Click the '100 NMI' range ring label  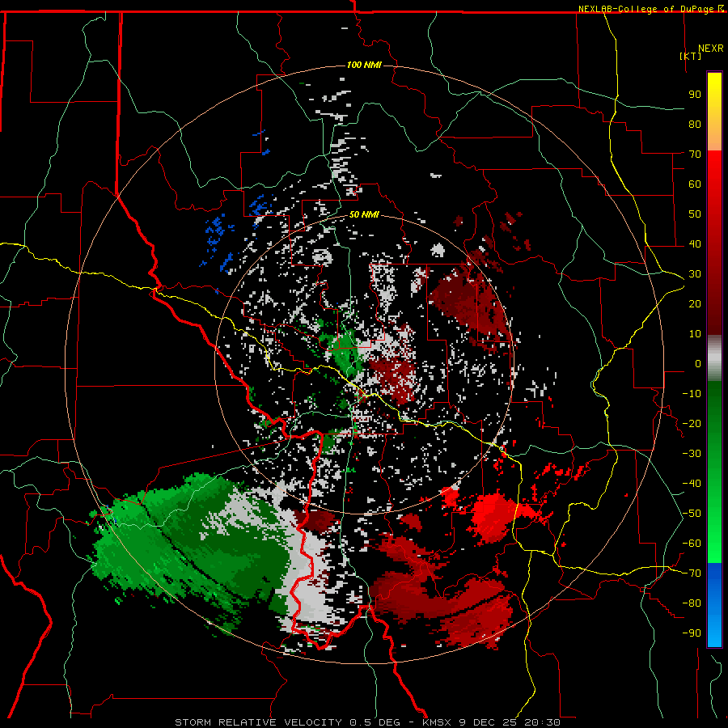(x=364, y=65)
